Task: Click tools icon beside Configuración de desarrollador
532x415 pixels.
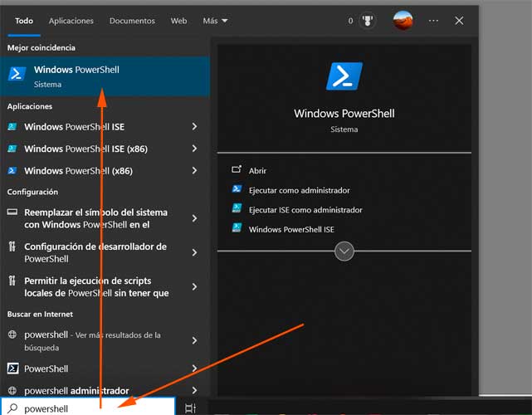Action: click(12, 247)
